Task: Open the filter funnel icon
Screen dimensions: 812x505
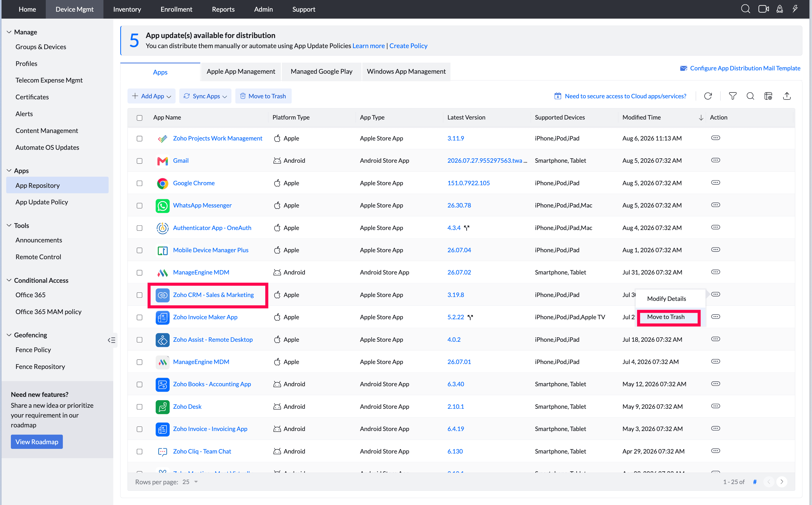Action: tap(733, 96)
